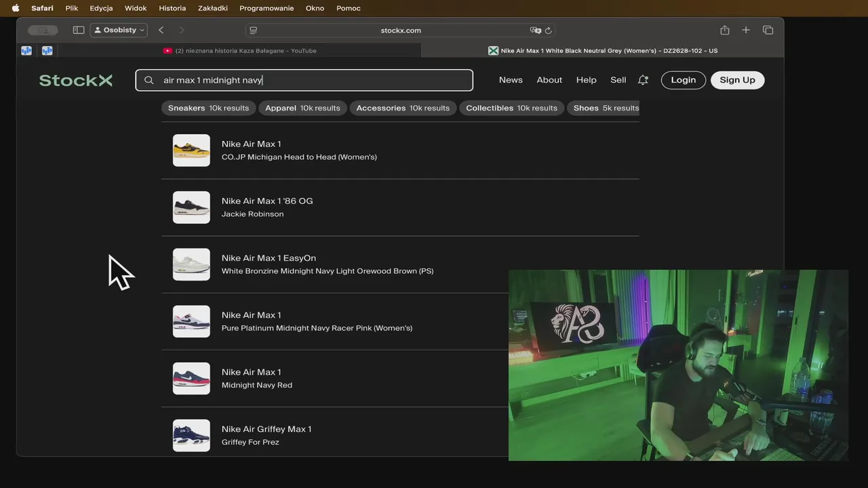Open the Safari menu in menu bar
Screen dimensions: 868x488
[42, 8]
